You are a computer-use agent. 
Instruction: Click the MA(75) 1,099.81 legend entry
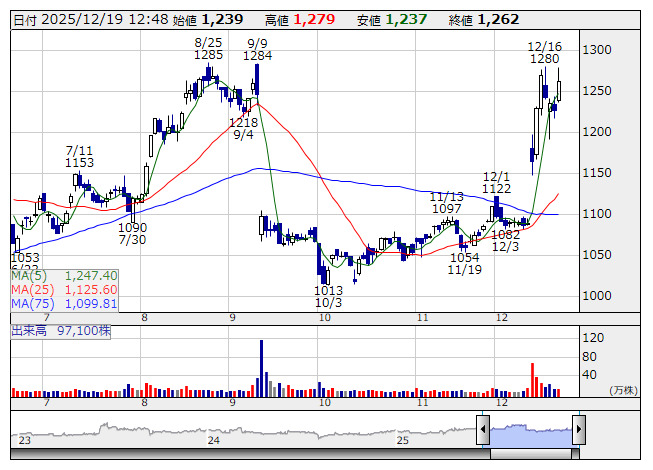pos(65,304)
